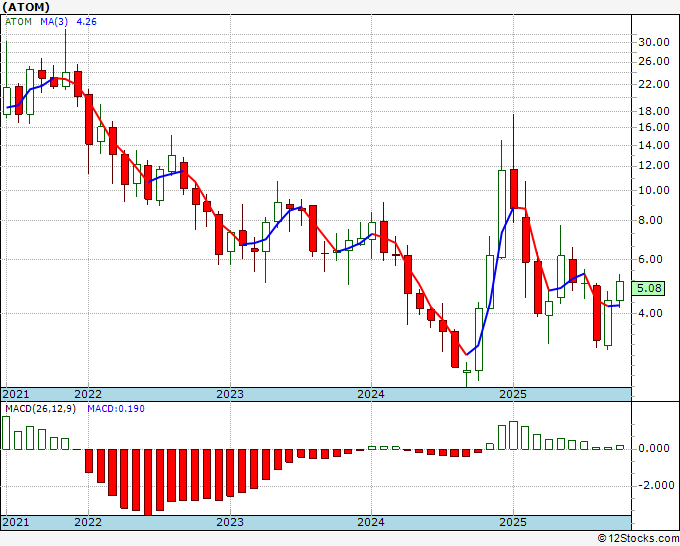Select 2021 on the MACD panel time axis

[x=17, y=522]
